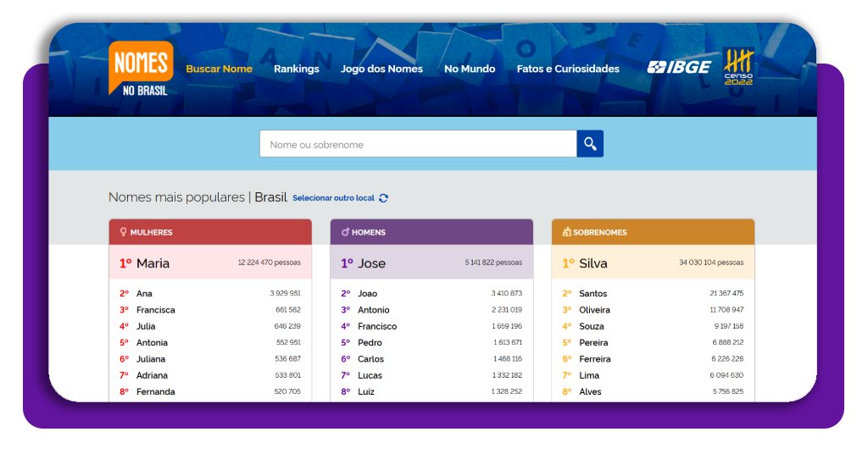This screenshot has height=454, width=868.
Task: Focus the Nome ou sobrenome search field
Action: tap(418, 144)
